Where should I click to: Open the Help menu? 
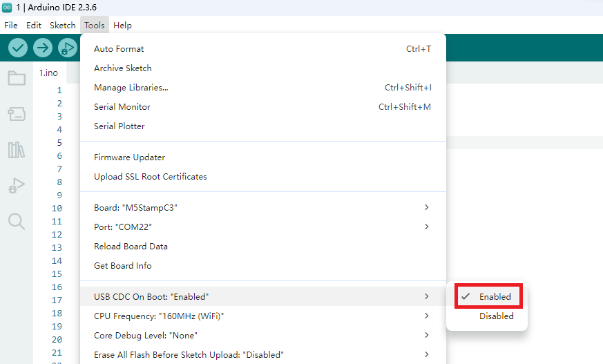point(123,26)
